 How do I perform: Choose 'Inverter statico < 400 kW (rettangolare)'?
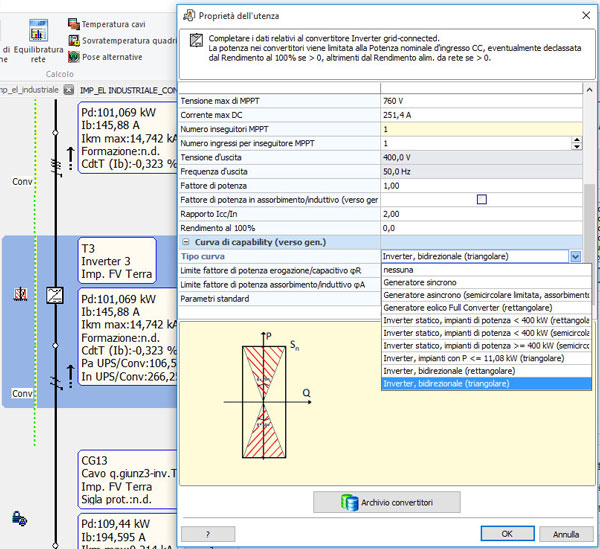pos(486,320)
